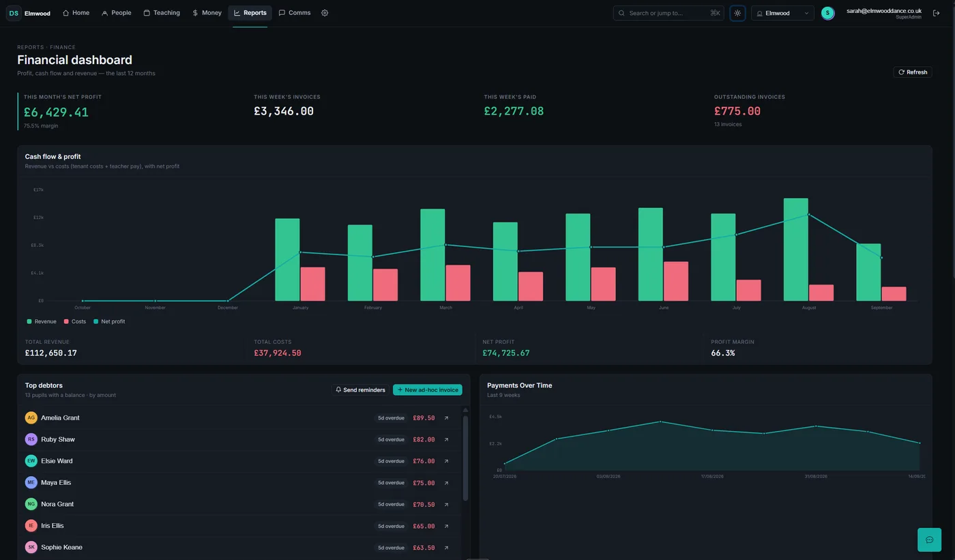955x560 pixels.
Task: Click the Refresh button
Action: (913, 72)
